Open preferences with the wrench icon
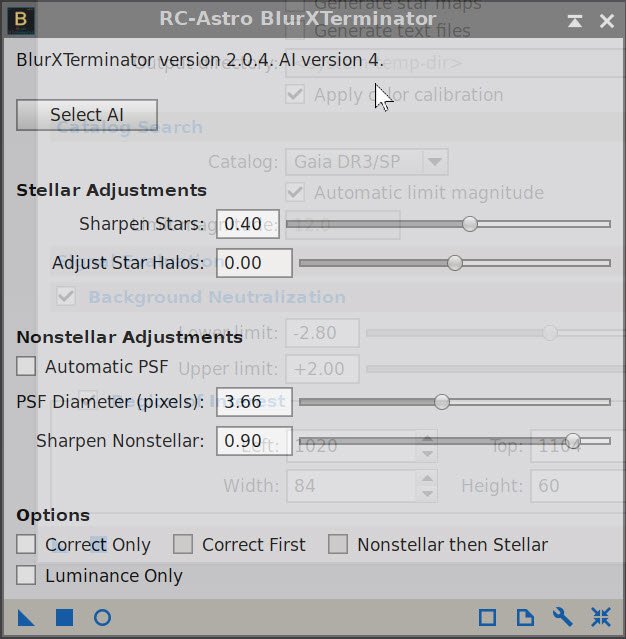This screenshot has width=626, height=639. pyautogui.click(x=563, y=617)
